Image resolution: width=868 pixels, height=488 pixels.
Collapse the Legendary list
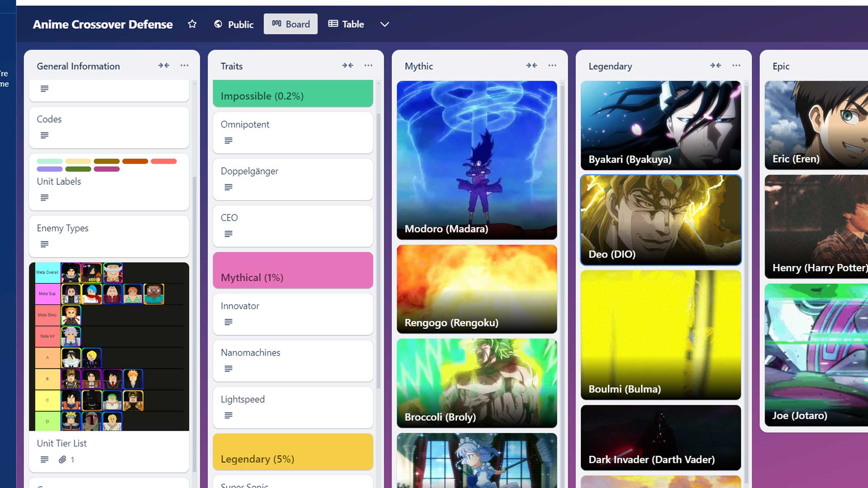(x=716, y=66)
